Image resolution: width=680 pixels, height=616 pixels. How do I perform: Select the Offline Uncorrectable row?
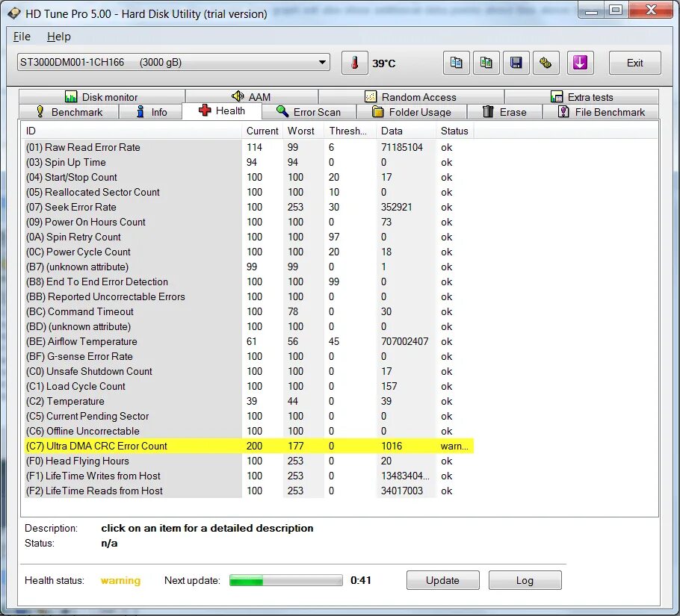(249, 432)
